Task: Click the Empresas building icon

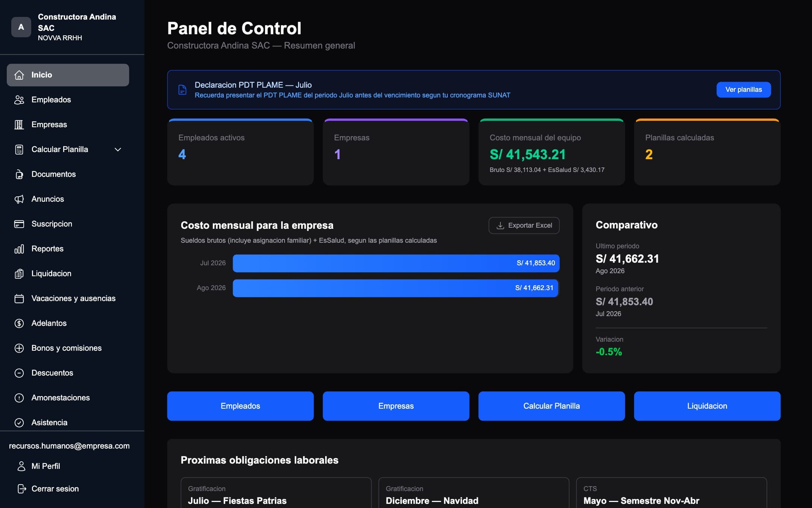Action: click(x=19, y=125)
